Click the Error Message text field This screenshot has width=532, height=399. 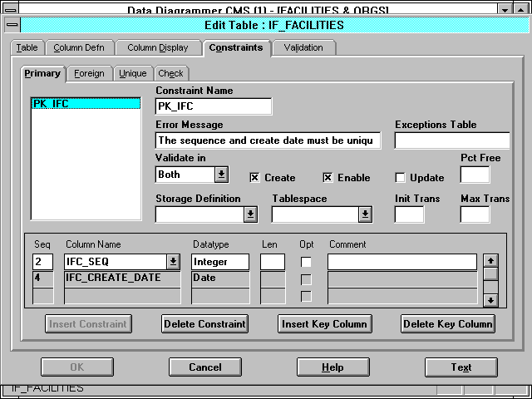(x=268, y=140)
